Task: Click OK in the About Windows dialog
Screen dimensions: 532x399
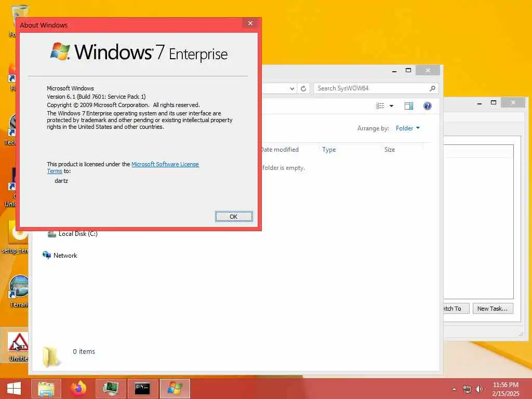Action: tap(234, 217)
